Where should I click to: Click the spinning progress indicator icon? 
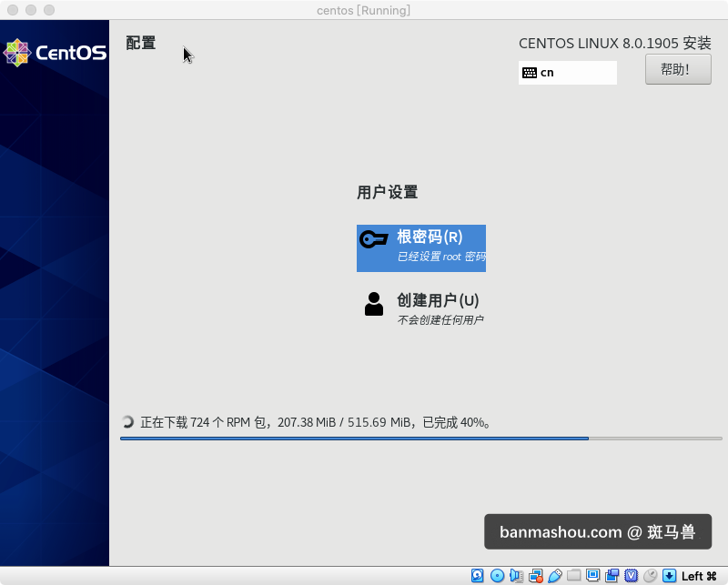tap(127, 422)
